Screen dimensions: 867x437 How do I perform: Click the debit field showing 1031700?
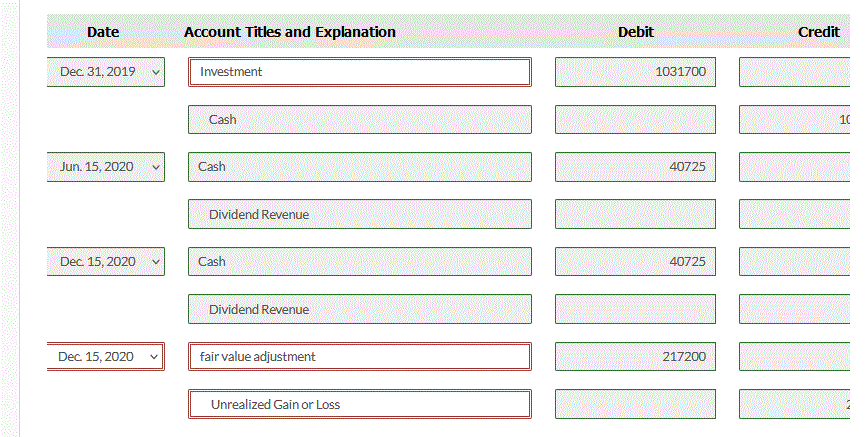click(635, 72)
